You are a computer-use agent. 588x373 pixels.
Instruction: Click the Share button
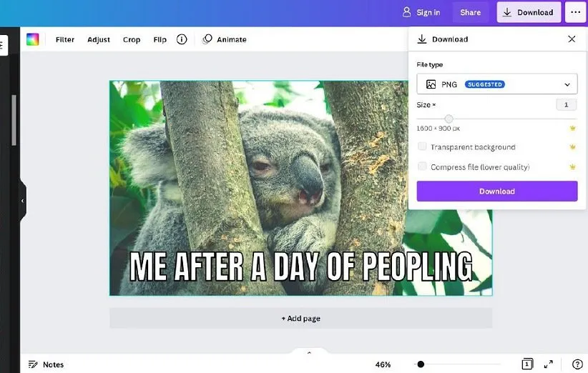coord(470,12)
